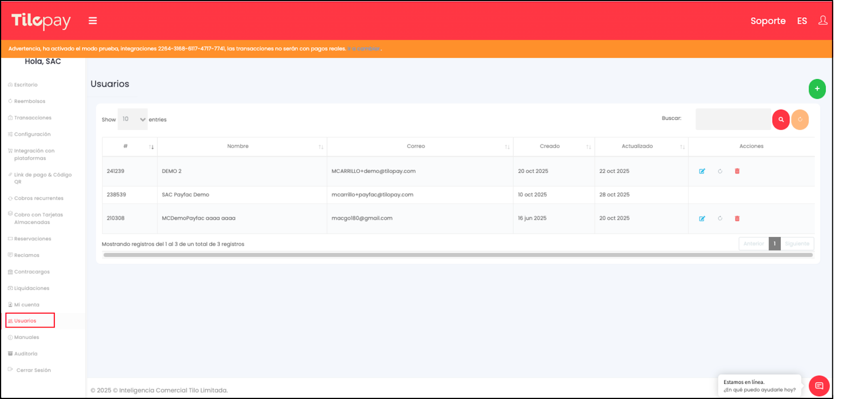Click page 1 pagination button
The height and width of the screenshot is (399, 868).
pos(775,244)
